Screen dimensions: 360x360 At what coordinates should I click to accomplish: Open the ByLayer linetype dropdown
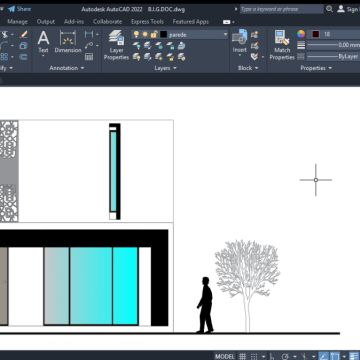333,56
